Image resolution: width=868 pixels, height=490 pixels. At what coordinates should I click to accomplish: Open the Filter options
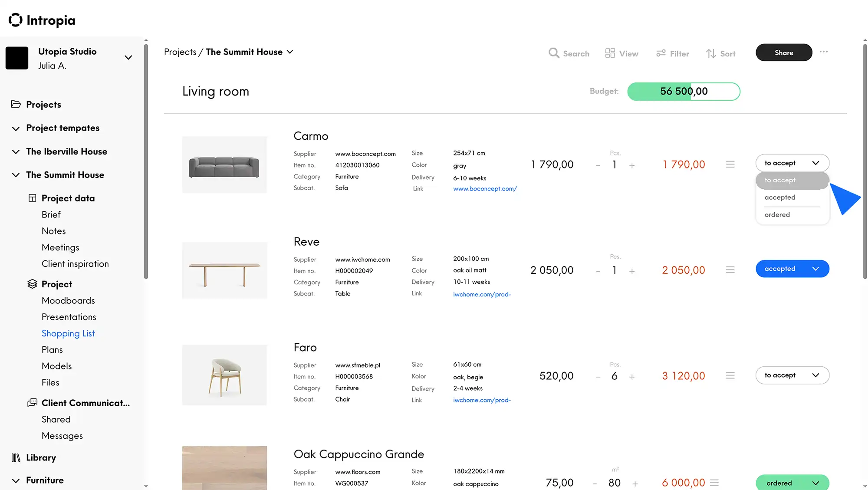click(x=672, y=53)
